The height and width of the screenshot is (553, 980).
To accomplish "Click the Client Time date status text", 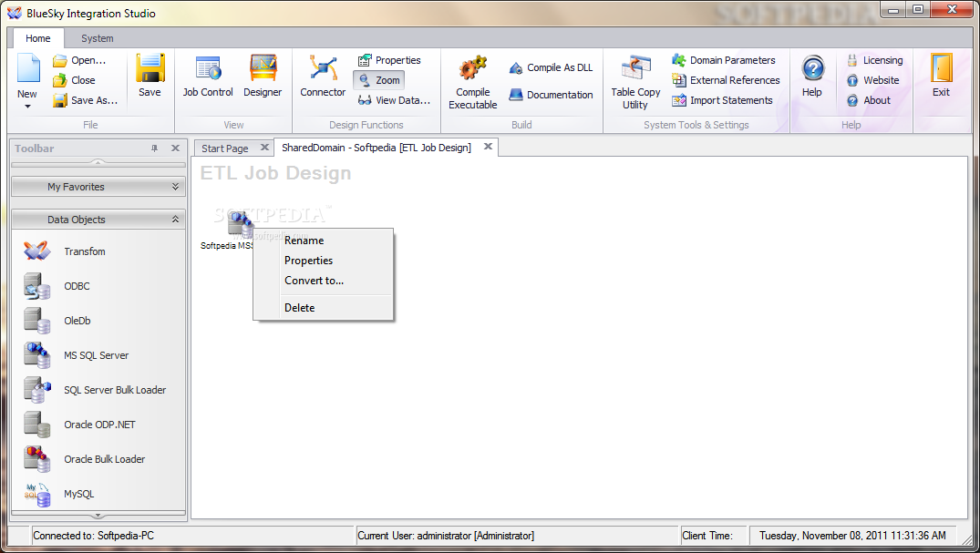I will click(852, 536).
